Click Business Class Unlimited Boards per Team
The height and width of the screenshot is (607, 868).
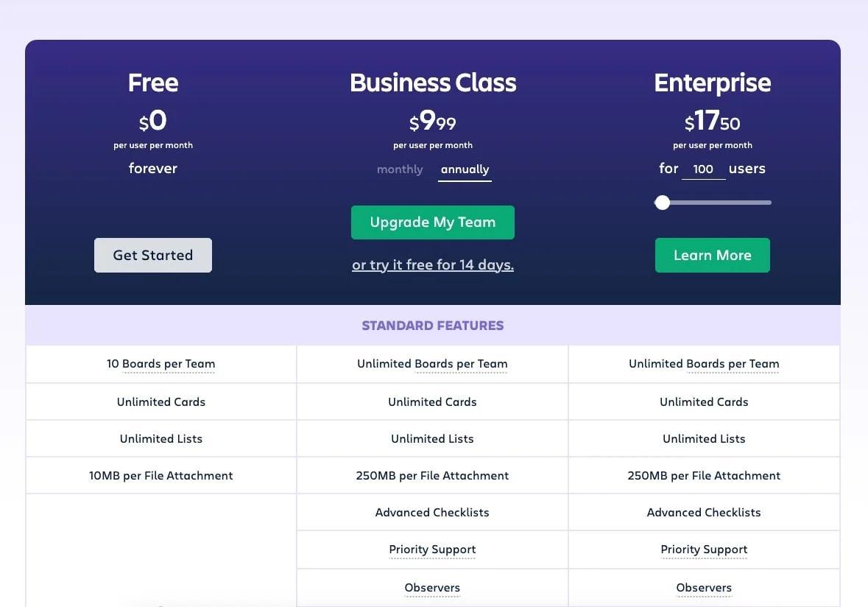point(432,364)
